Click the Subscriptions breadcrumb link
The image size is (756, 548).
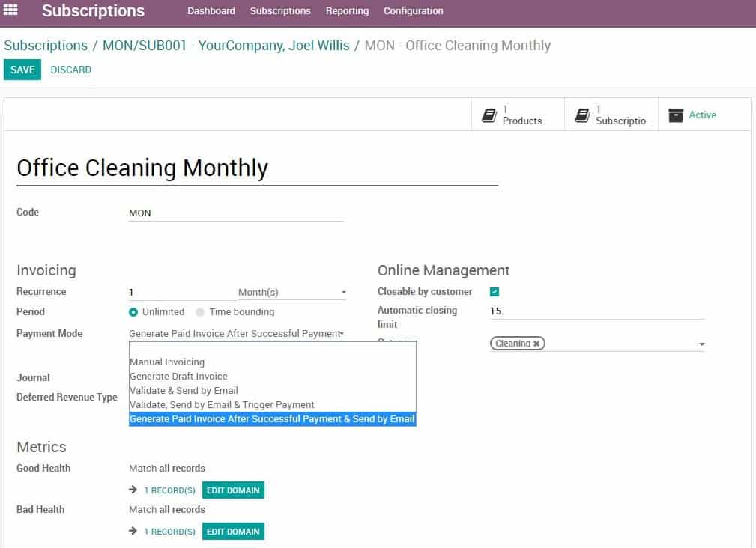tap(46, 45)
